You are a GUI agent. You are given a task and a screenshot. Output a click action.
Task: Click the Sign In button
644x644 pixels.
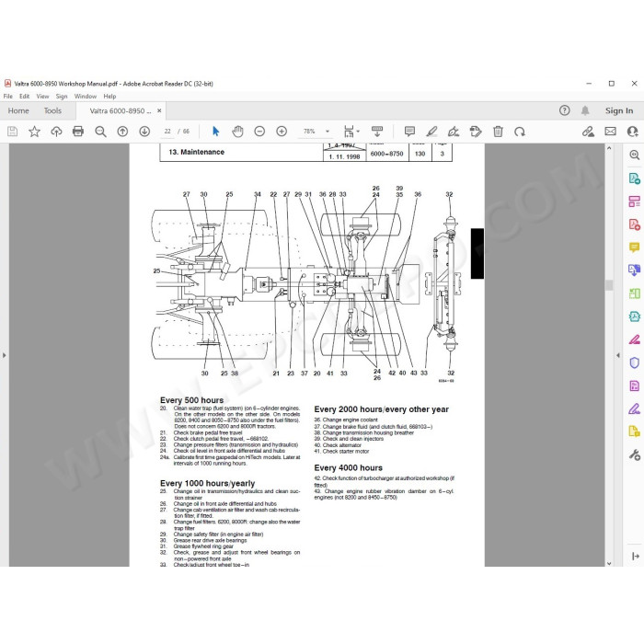point(619,110)
